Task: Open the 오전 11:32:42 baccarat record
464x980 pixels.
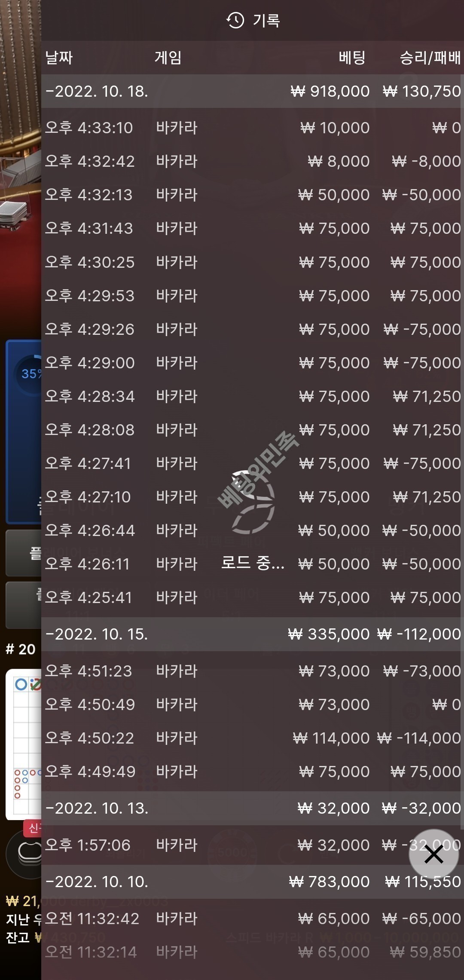Action: (x=252, y=919)
